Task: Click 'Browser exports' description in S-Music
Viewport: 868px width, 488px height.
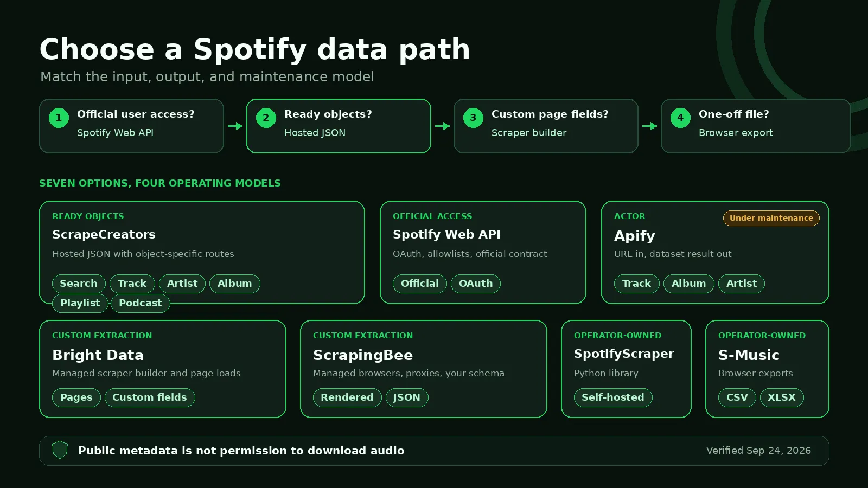Action: [756, 373]
